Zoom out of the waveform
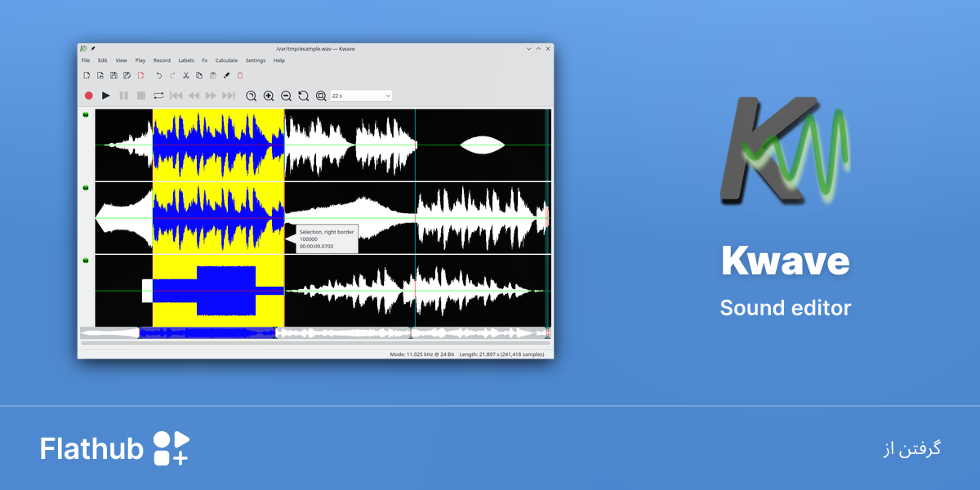 point(286,96)
